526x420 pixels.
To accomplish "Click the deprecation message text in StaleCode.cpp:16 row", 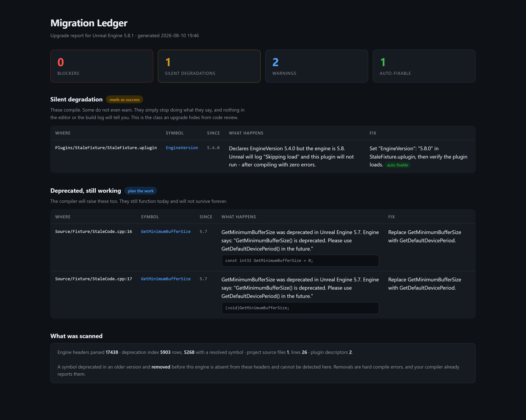I will pyautogui.click(x=300, y=241).
